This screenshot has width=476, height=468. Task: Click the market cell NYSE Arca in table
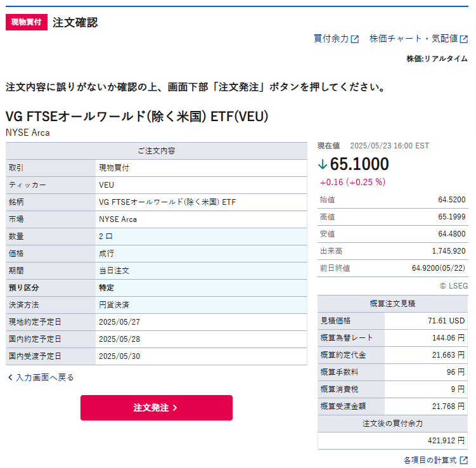(118, 219)
